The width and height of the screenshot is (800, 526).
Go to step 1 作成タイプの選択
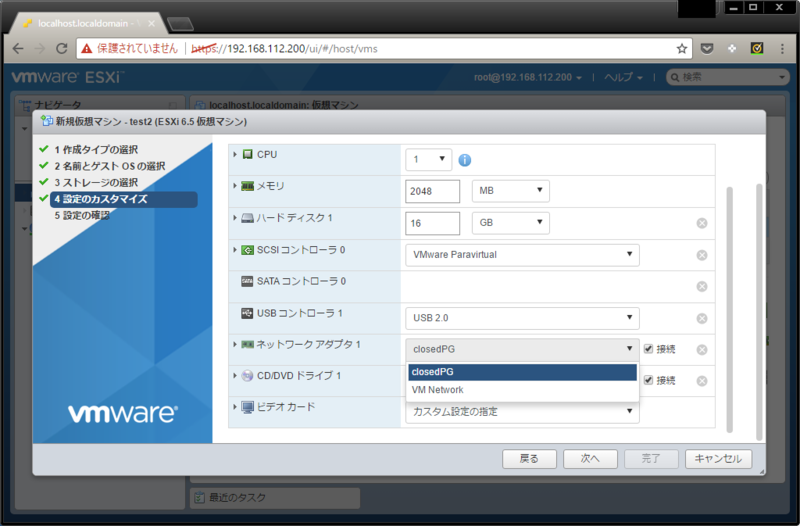[96, 149]
